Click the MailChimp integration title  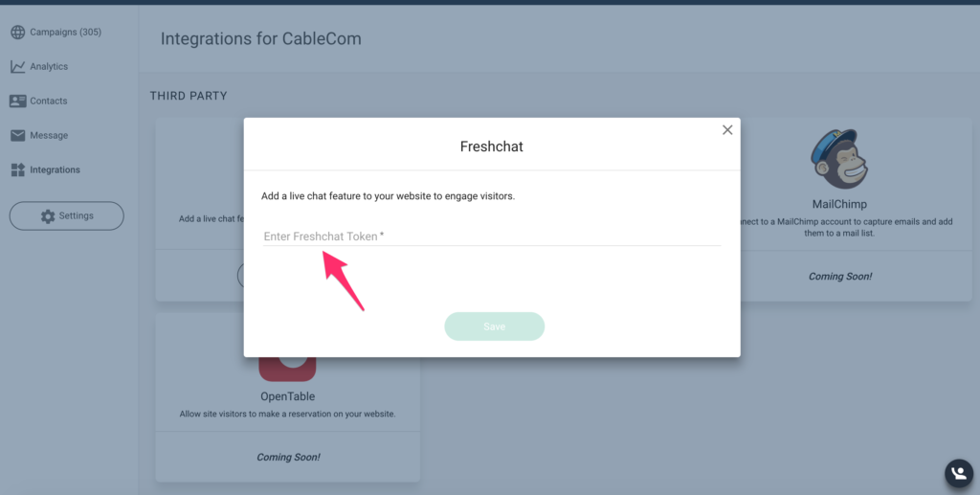pos(839,204)
